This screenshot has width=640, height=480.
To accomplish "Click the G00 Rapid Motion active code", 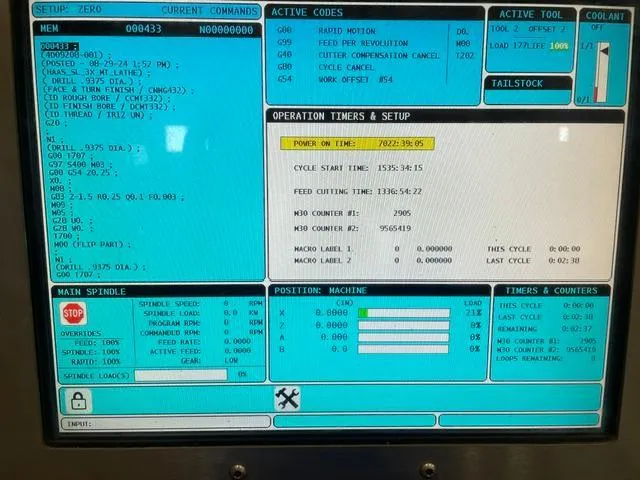I will point(326,31).
